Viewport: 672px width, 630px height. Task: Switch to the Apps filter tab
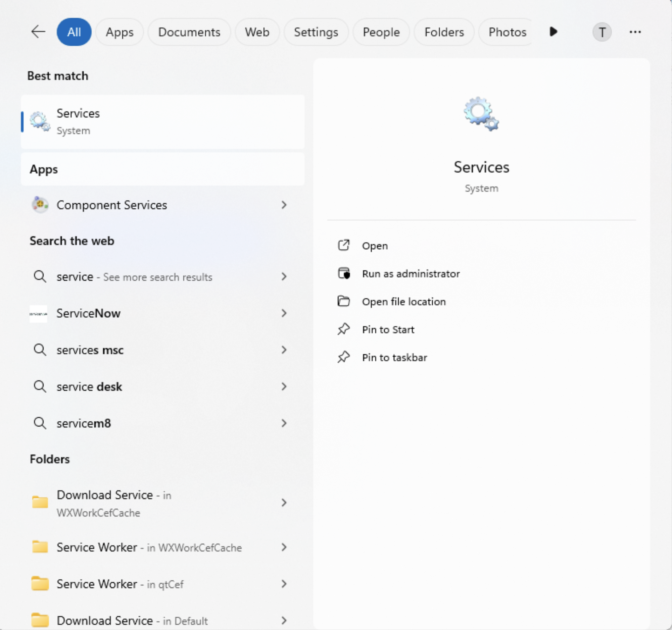[119, 32]
